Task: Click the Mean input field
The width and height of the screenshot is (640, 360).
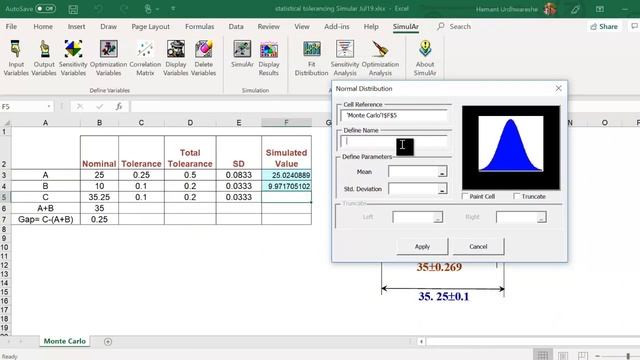Action: [x=413, y=172]
